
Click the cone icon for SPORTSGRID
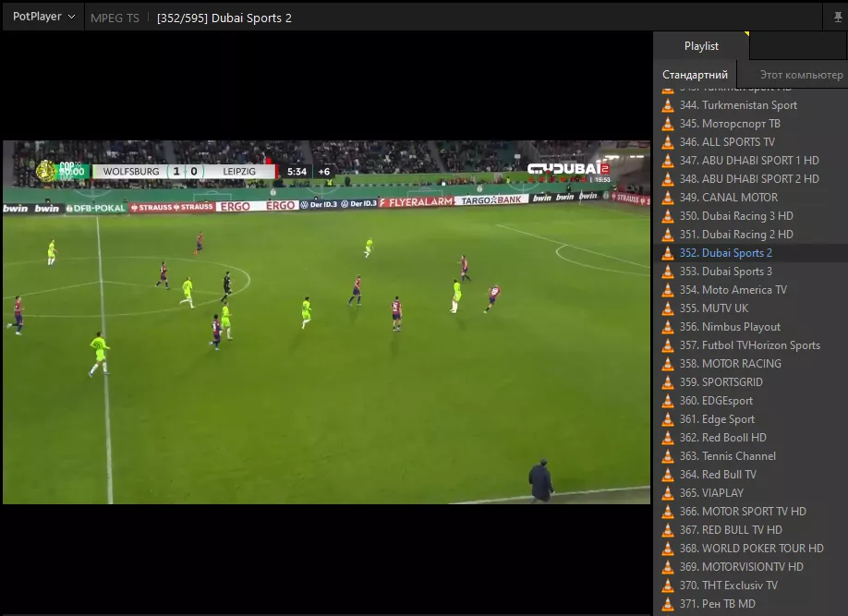tap(668, 382)
